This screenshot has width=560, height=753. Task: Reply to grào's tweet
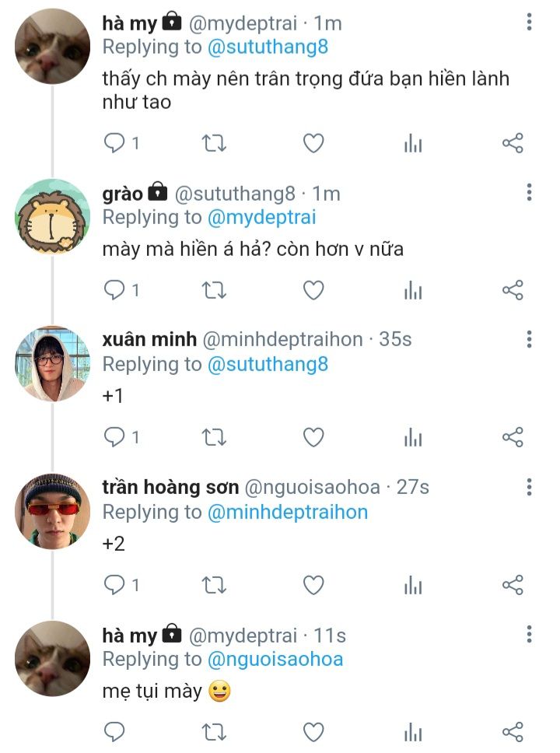(115, 291)
